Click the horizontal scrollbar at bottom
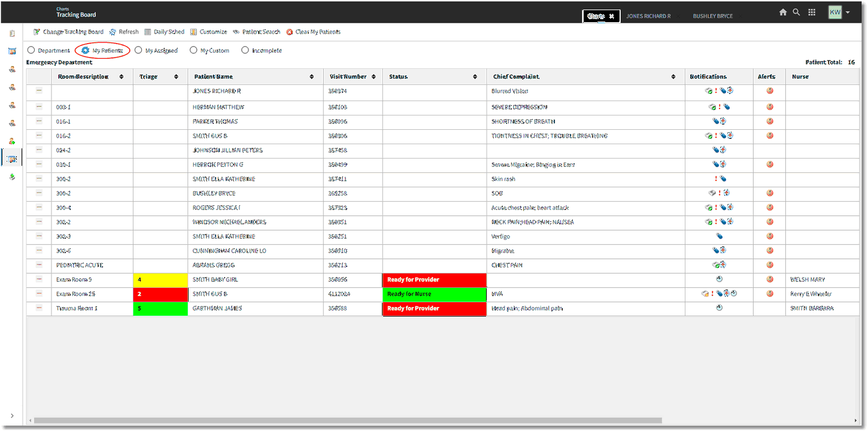Viewport: 868px width, 432px height. (347, 421)
